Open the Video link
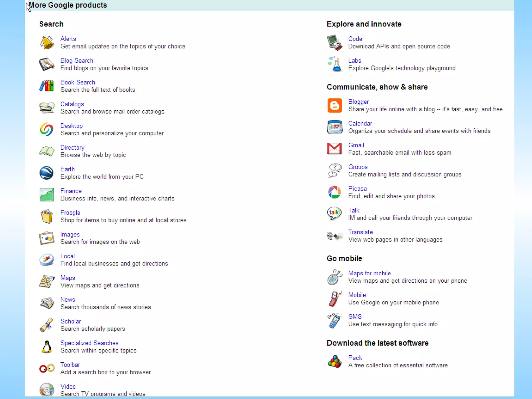Viewport: 532px width, 399px height. pyautogui.click(x=68, y=387)
